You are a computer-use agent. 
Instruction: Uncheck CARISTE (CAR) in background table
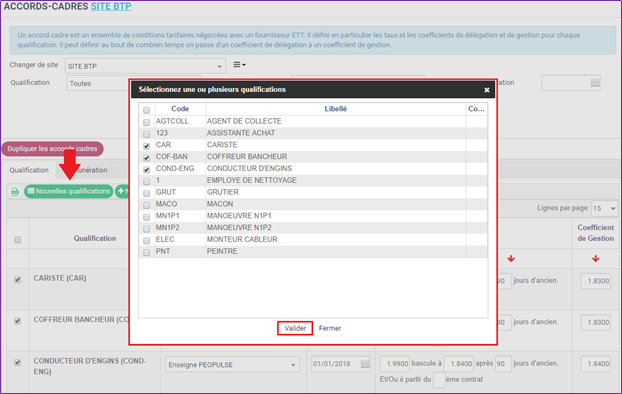pyautogui.click(x=17, y=280)
